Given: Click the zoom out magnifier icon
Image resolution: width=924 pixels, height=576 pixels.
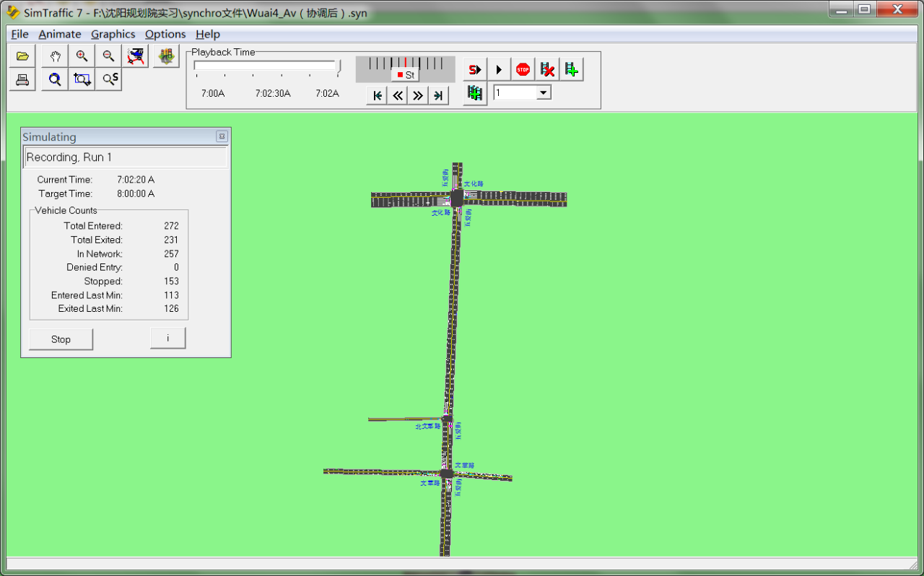Looking at the screenshot, I should click(108, 56).
